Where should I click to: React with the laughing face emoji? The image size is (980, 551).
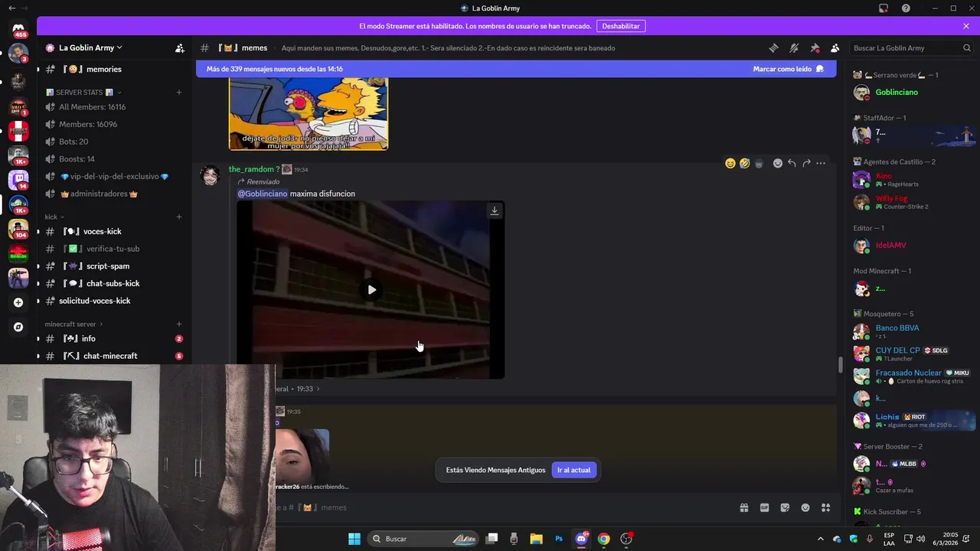pos(730,163)
